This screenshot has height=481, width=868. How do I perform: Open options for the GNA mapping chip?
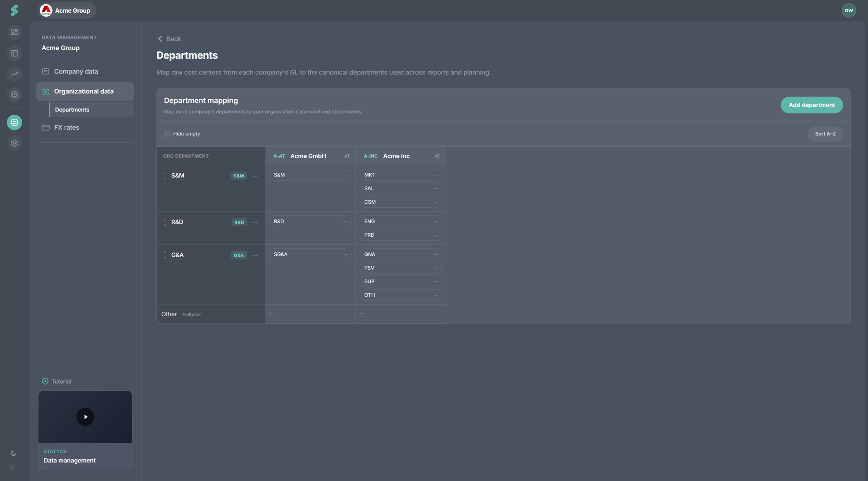point(436,255)
